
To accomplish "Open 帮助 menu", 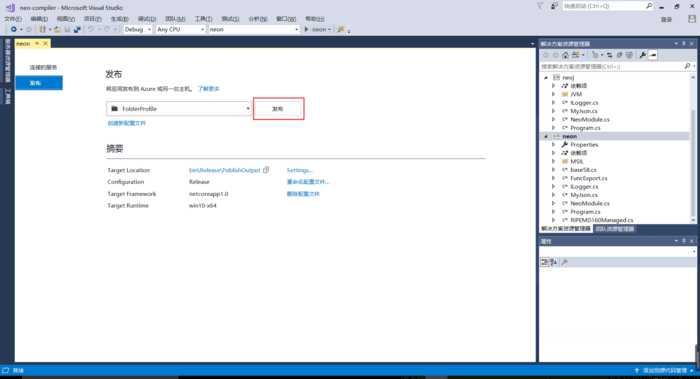I will pyautogui.click(x=314, y=19).
